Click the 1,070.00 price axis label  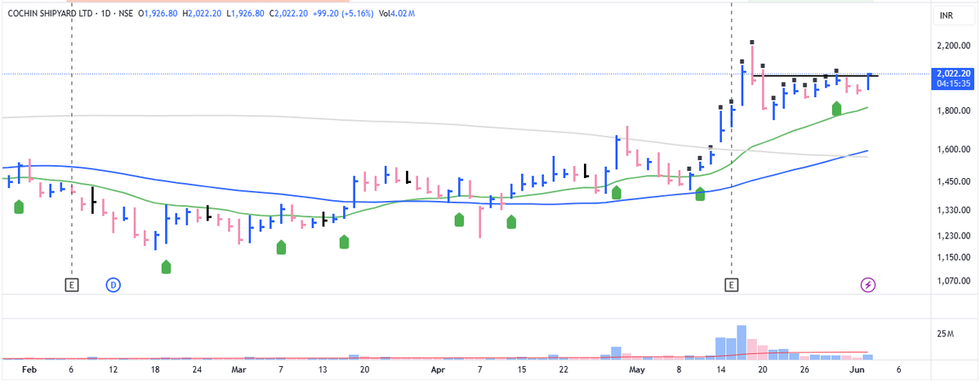[x=954, y=282]
